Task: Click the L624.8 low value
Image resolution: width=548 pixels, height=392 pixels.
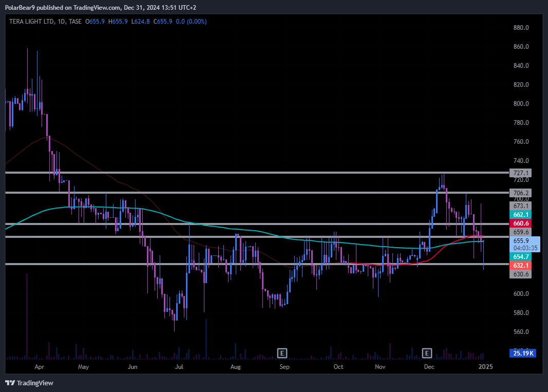Action: [x=141, y=22]
